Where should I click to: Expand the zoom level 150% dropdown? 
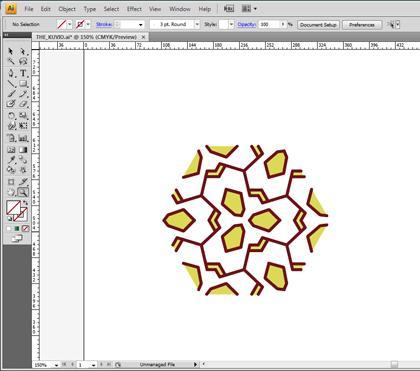(x=56, y=365)
